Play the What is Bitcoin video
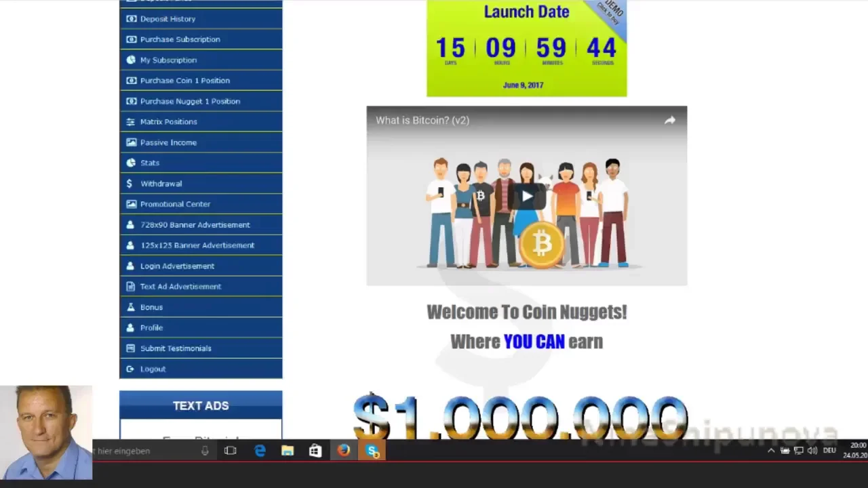 [527, 197]
